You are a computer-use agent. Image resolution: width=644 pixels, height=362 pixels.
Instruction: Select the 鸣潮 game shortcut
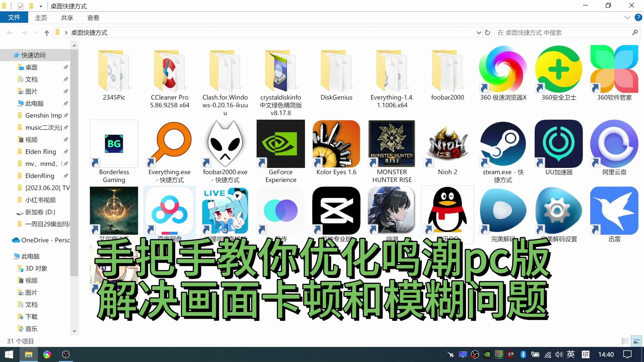[x=392, y=210]
